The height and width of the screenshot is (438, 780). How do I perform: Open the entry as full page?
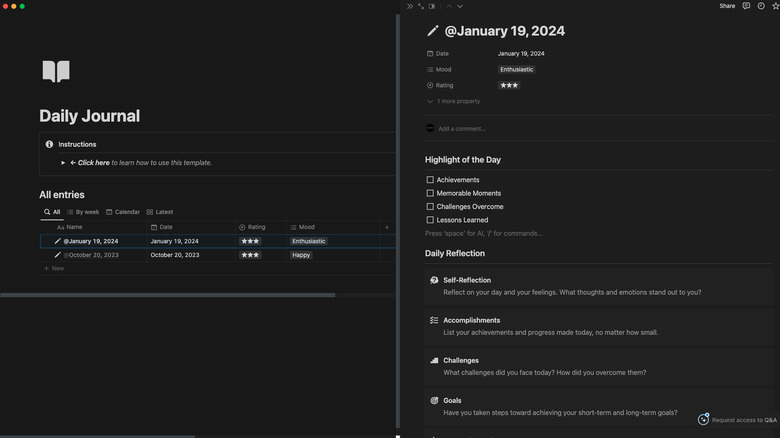[x=421, y=6]
